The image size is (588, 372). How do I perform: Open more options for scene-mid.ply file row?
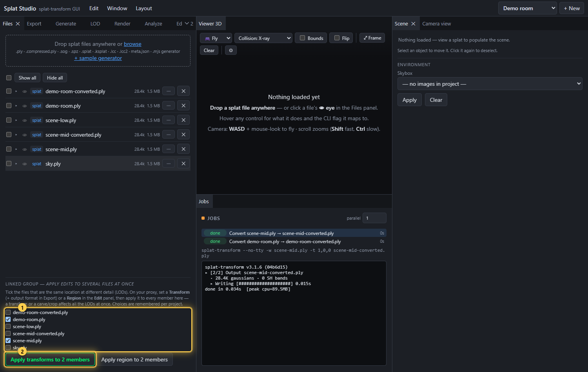point(169,149)
